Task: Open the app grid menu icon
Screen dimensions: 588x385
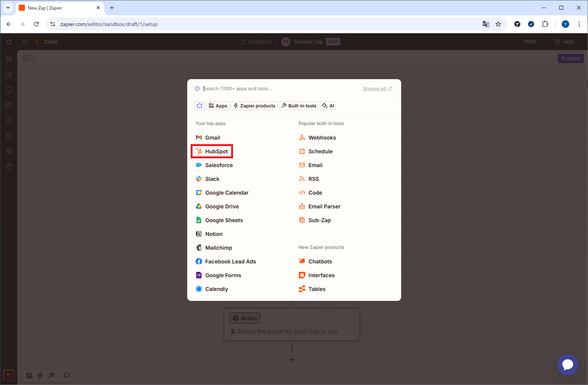Action: click(25, 42)
